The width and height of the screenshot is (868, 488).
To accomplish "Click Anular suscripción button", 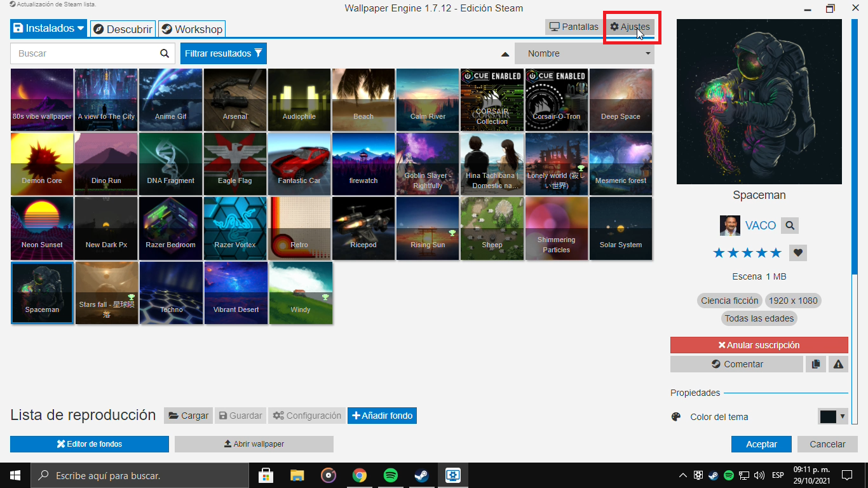I will (759, 345).
